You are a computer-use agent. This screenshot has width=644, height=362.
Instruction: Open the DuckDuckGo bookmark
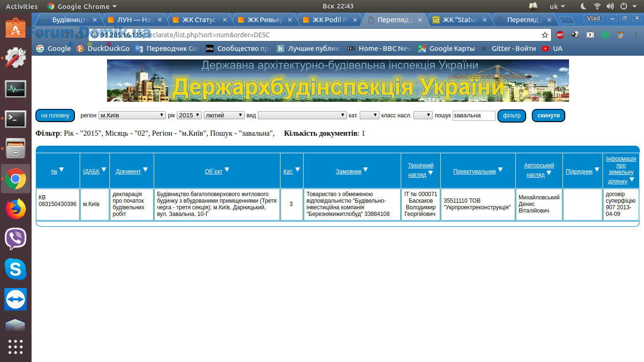pyautogui.click(x=103, y=49)
